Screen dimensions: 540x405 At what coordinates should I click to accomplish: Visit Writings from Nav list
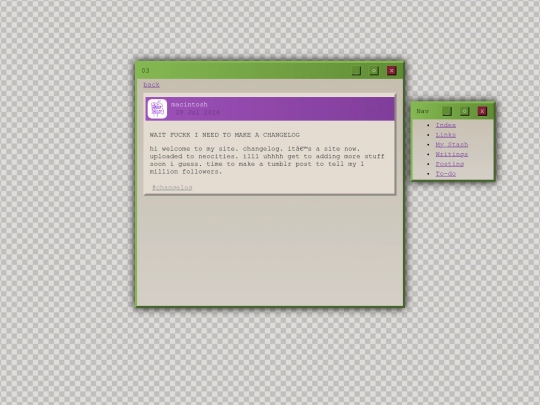click(451, 154)
